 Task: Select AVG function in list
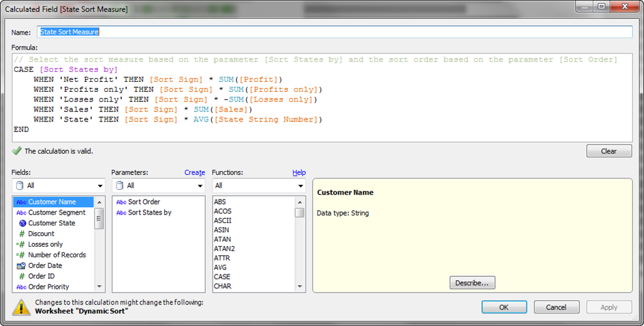click(x=254, y=267)
